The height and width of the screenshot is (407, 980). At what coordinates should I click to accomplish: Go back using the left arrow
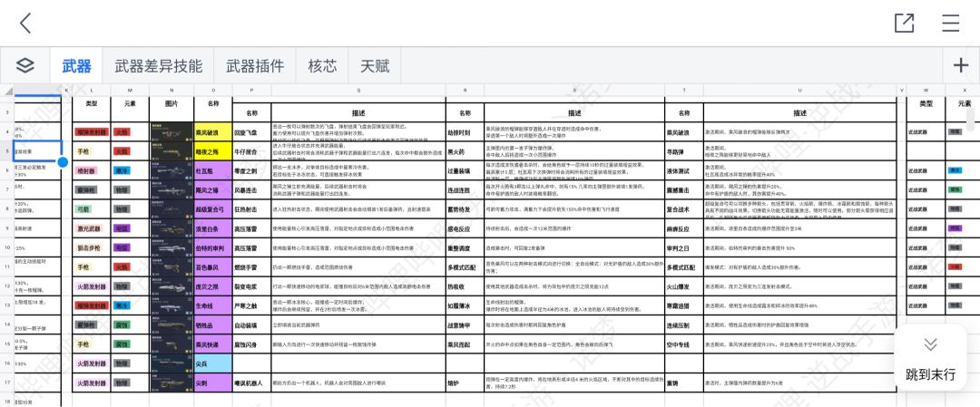[25, 23]
